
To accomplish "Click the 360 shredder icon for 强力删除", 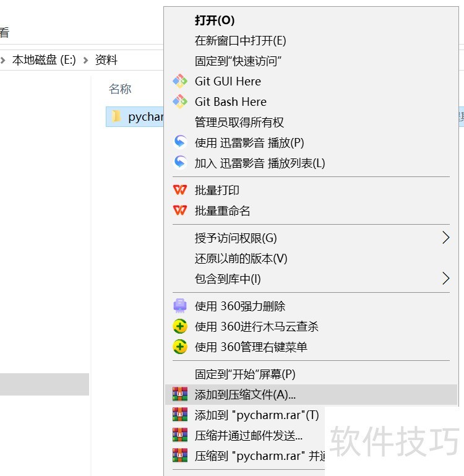I will [x=180, y=306].
